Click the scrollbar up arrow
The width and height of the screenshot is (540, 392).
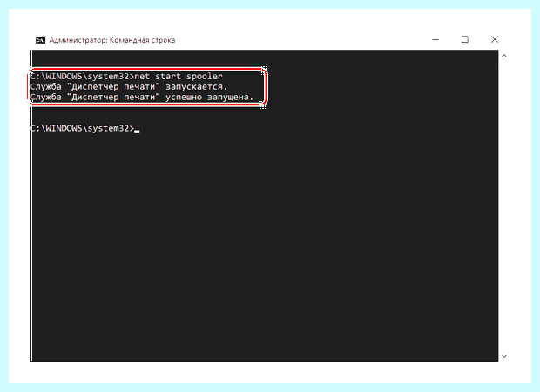pyautogui.click(x=503, y=56)
